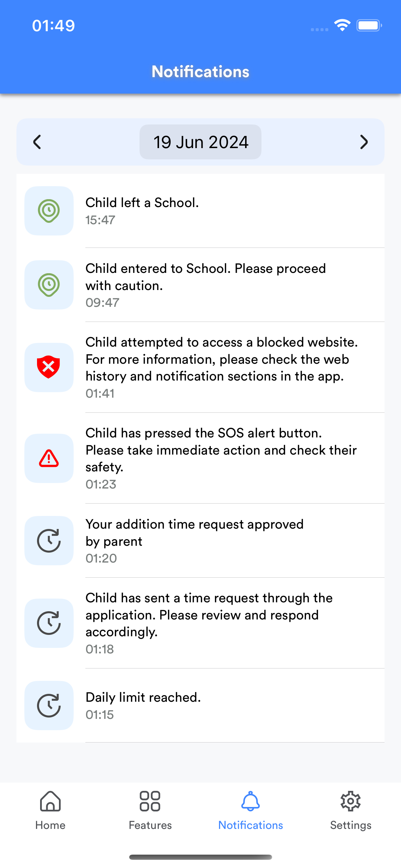Tap the clock icon for approved time request
Viewport: 401px width, 868px height.
tap(49, 541)
